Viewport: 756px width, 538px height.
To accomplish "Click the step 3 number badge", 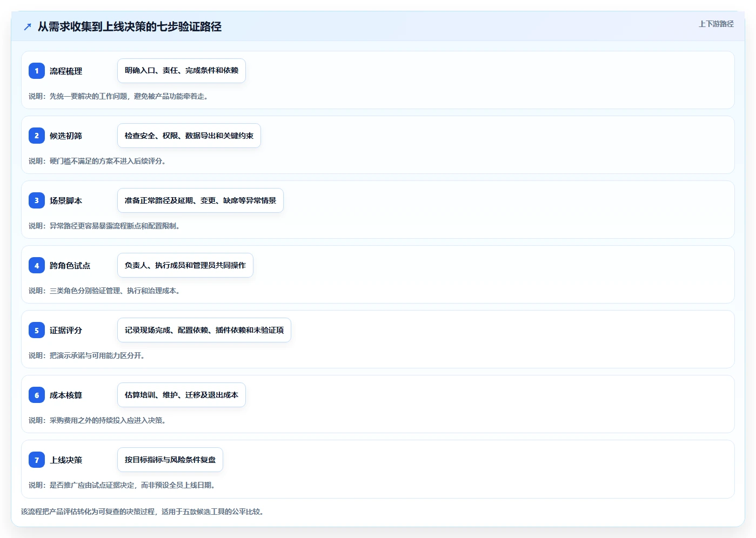I will pyautogui.click(x=37, y=200).
